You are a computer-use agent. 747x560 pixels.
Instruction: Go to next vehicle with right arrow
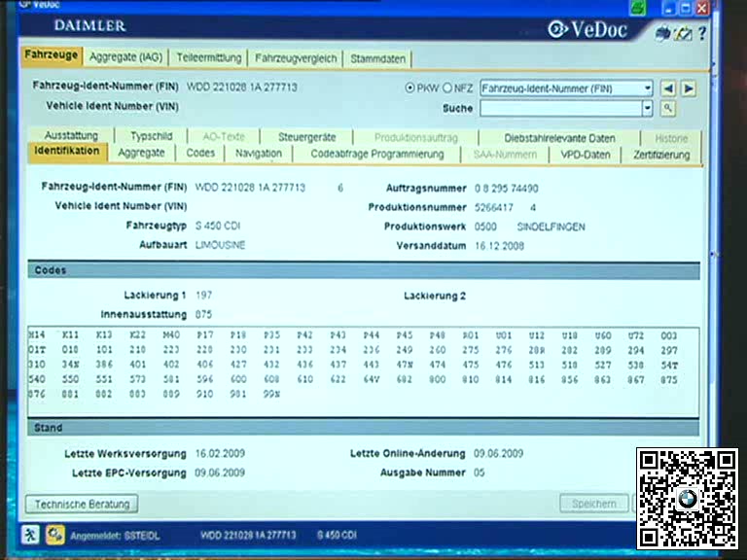click(689, 88)
